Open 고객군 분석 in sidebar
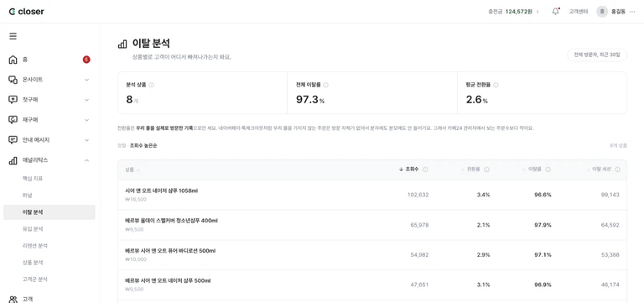This screenshot has width=644, height=303. [x=35, y=279]
